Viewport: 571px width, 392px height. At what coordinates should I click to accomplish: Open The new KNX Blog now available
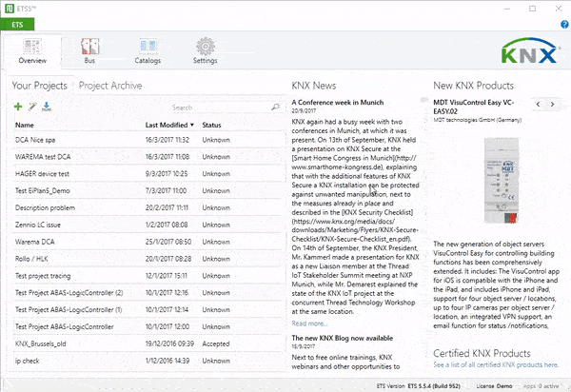343,338
